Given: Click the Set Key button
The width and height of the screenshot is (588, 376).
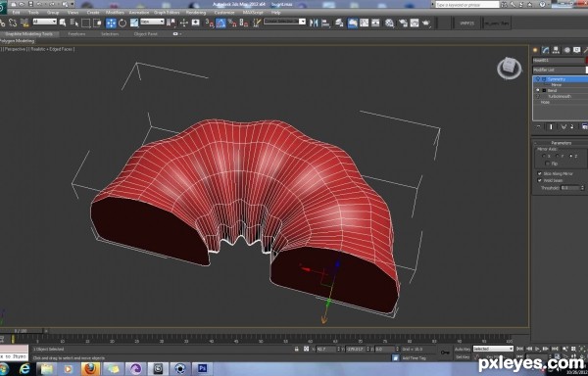Looking at the screenshot, I should pos(463,356).
